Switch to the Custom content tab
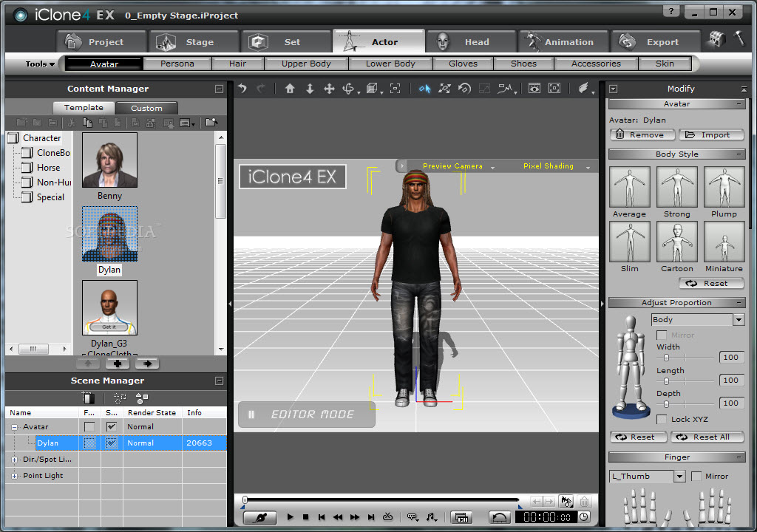 [x=147, y=108]
